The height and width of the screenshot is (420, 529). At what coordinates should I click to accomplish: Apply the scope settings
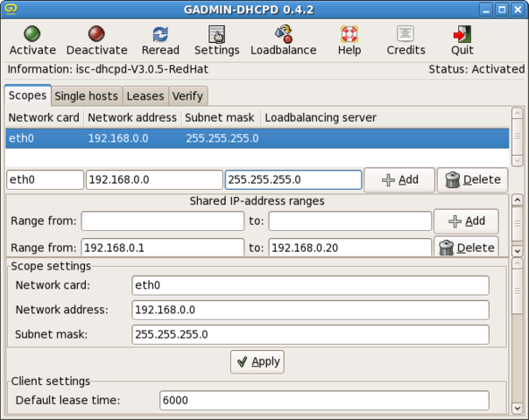coord(257,362)
